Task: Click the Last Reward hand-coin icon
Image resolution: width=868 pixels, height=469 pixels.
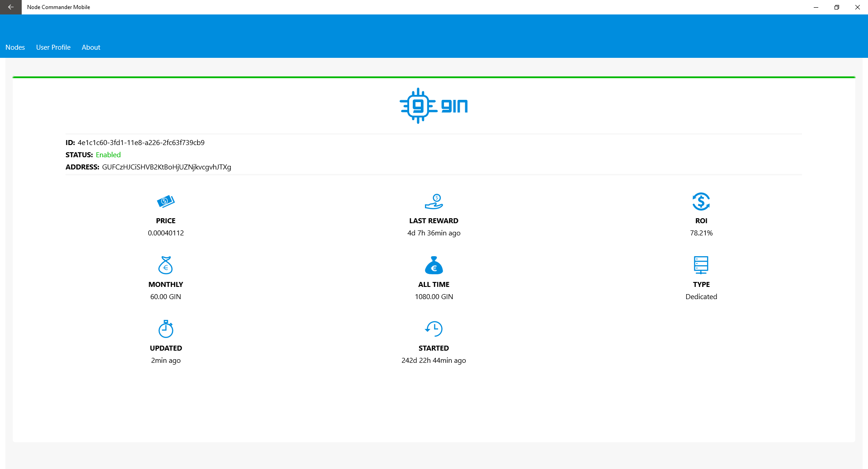Action: click(434, 202)
